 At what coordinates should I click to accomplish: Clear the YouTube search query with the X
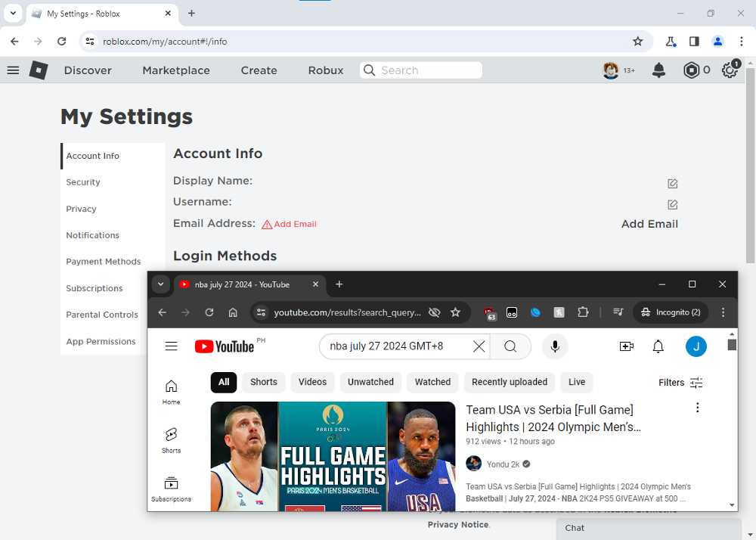pyautogui.click(x=479, y=346)
